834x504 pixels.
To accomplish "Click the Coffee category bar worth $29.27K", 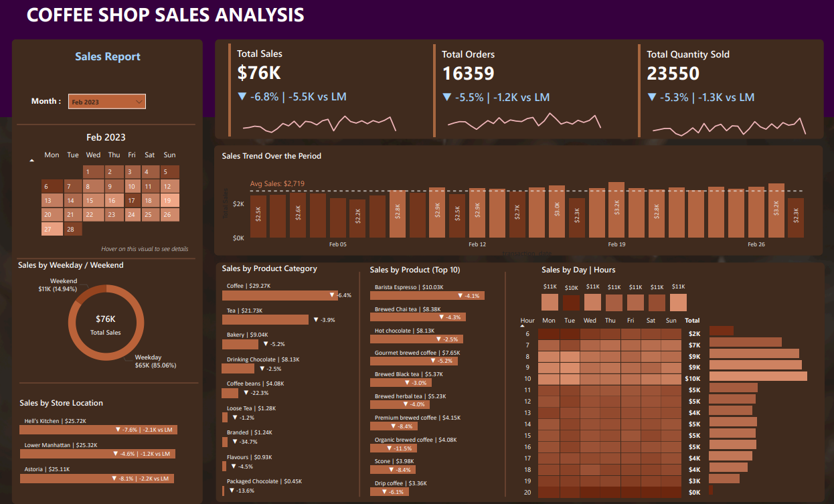I will [278, 295].
